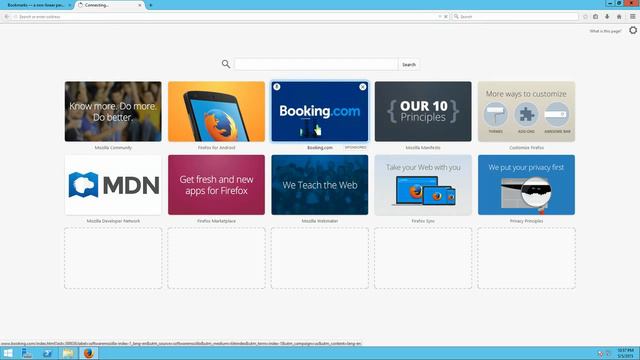This screenshot has width=640, height=360.
Task: Open Server Manager from the taskbar
Action: [27, 353]
